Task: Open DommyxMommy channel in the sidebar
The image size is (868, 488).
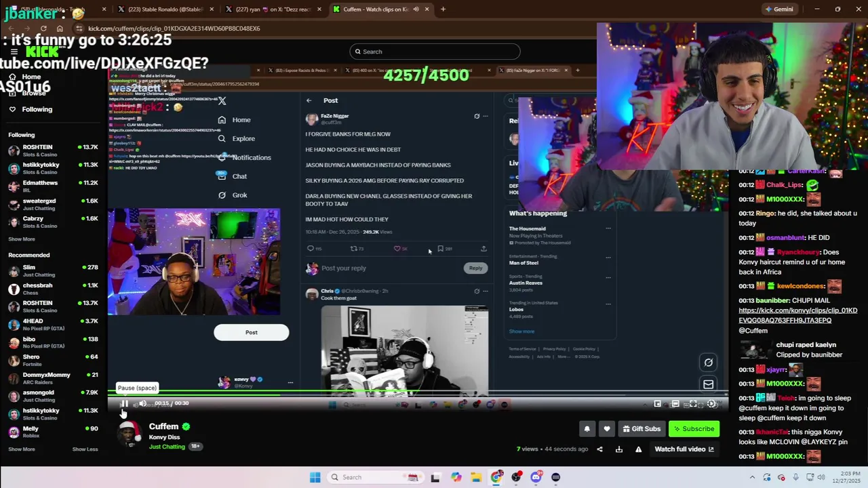Action: [x=54, y=378]
